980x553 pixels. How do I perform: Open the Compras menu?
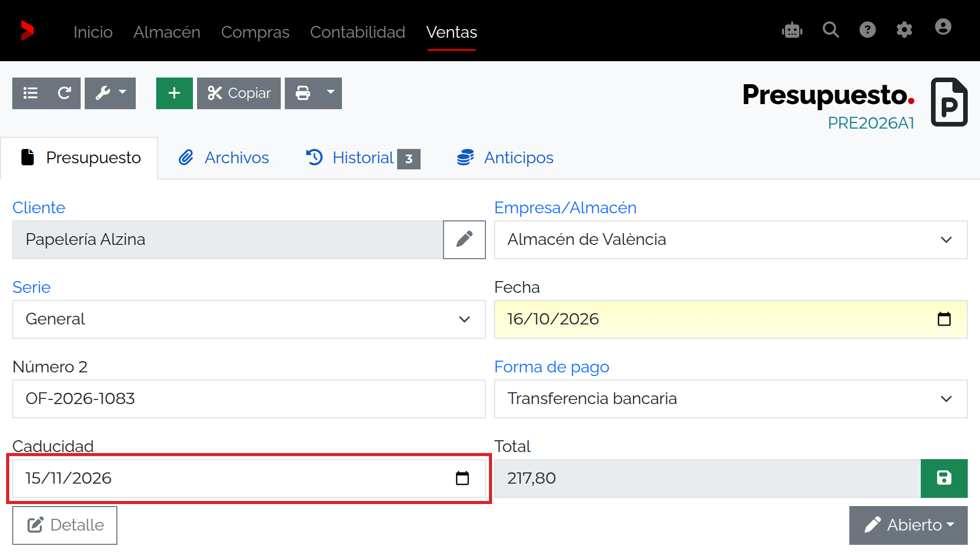(255, 32)
